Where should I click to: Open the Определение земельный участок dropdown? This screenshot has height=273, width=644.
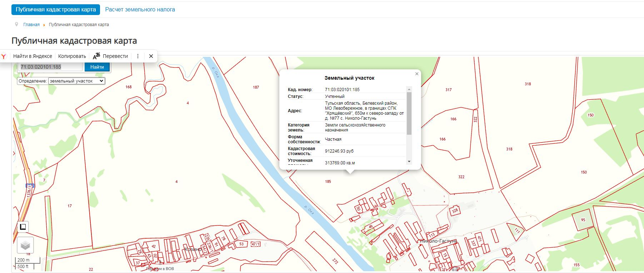[x=76, y=81]
